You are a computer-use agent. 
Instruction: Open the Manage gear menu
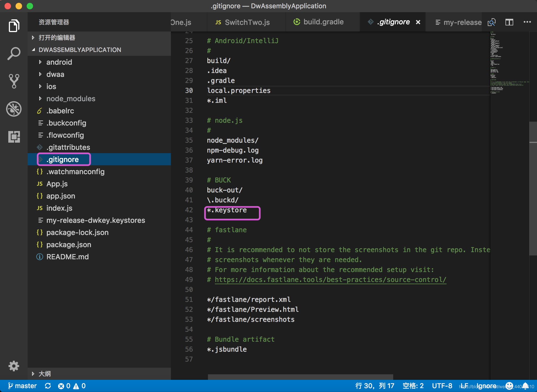coord(14,366)
